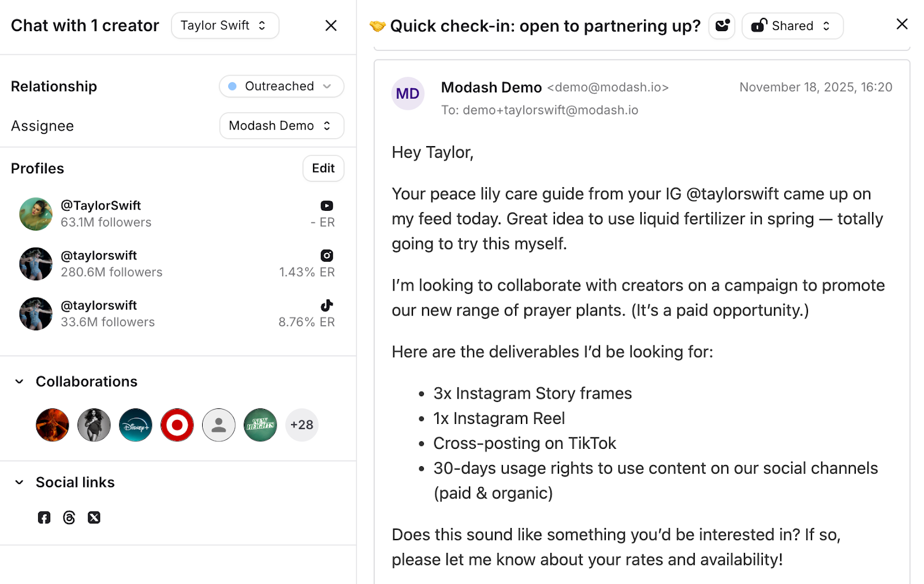Click the @TaylorSwift 63.1M followers profile name
Image resolution: width=924 pixels, height=584 pixels.
101,206
